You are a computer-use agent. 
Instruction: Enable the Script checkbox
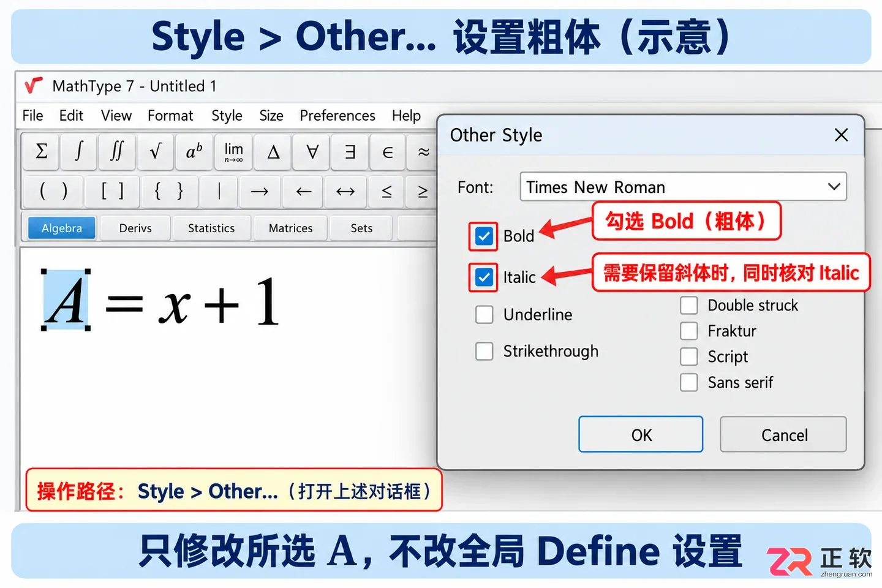[x=688, y=356]
